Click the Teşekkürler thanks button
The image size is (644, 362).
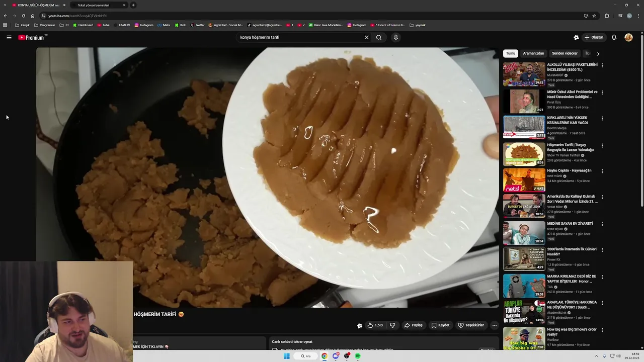click(x=471, y=325)
